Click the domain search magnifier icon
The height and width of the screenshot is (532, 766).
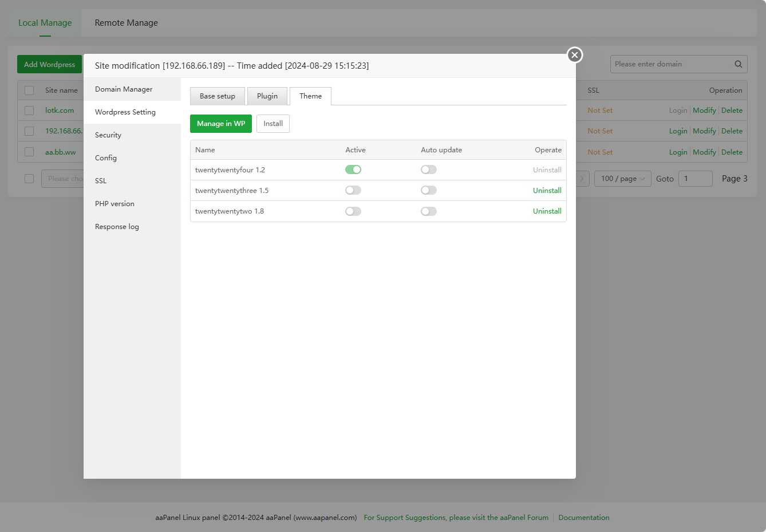point(739,64)
